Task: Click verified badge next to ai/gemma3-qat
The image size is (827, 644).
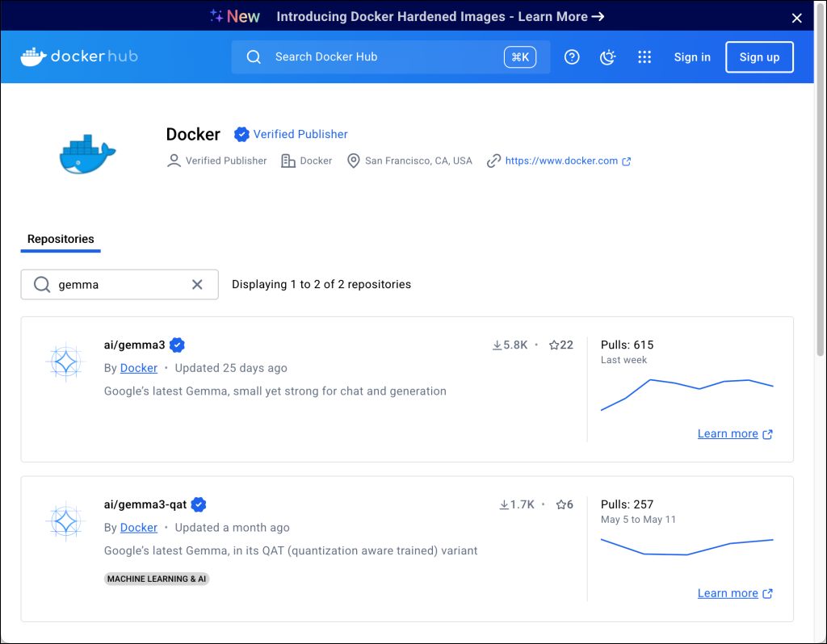Action: pos(199,504)
